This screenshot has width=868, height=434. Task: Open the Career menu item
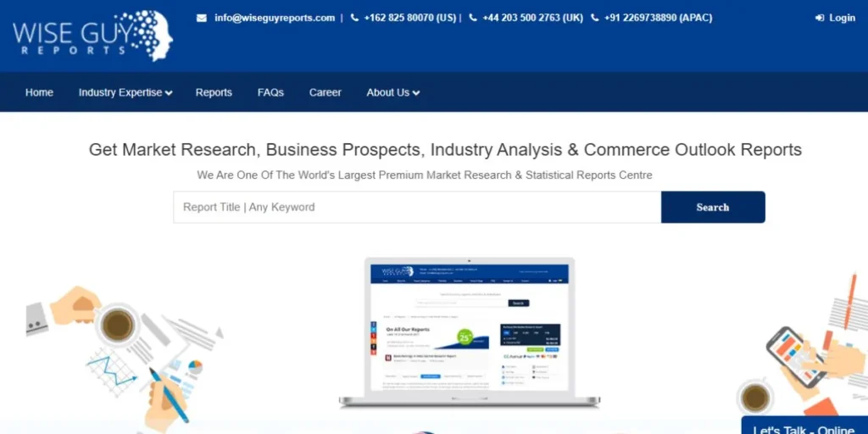coord(325,92)
